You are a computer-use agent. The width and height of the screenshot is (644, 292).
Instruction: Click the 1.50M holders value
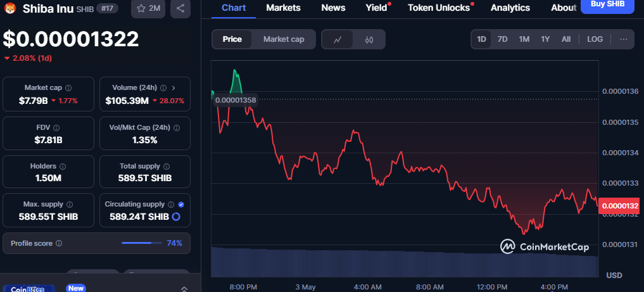tap(49, 178)
